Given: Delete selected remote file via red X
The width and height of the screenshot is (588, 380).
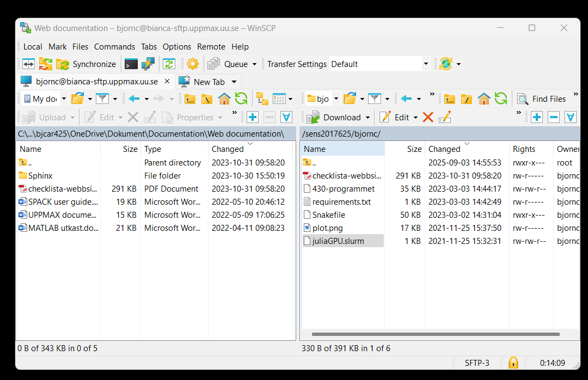Looking at the screenshot, I should pyautogui.click(x=427, y=117).
